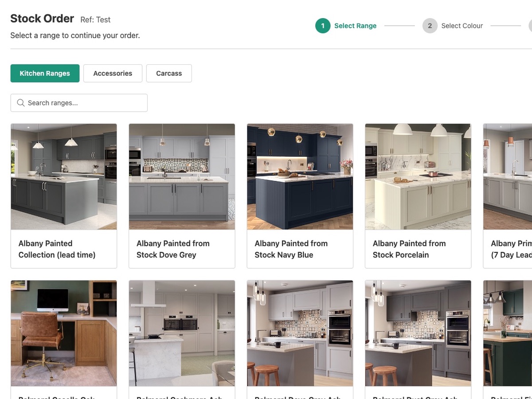Open the light grey kitchen with patterned tiles image
Viewport: 532px width, 399px height.
[x=300, y=333]
